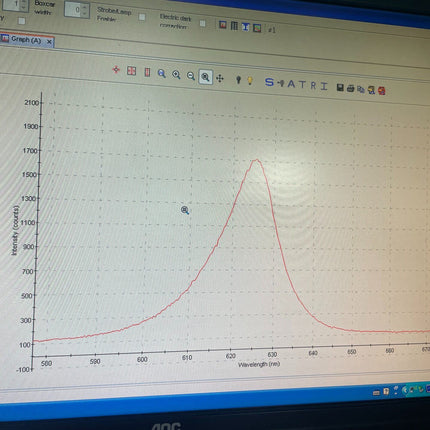Toggle the Strobe/Lamp Enable checkbox

tap(142, 17)
